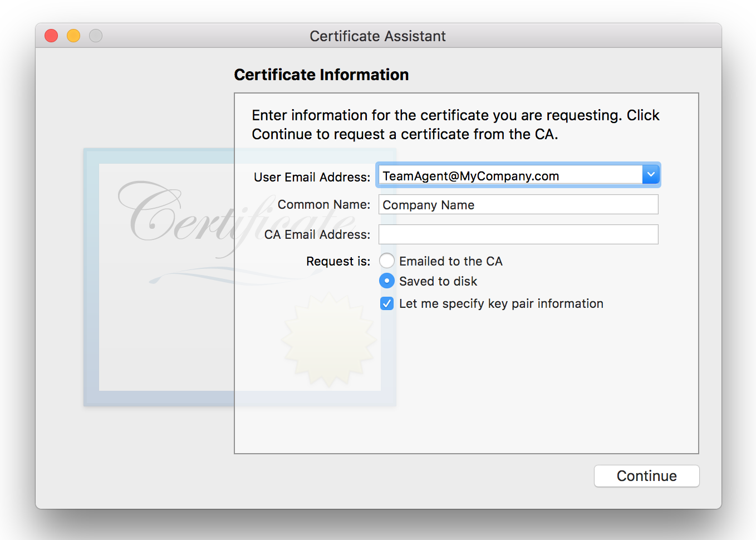Click the CA Email Address label
Image resolution: width=756 pixels, height=540 pixels.
(x=317, y=235)
